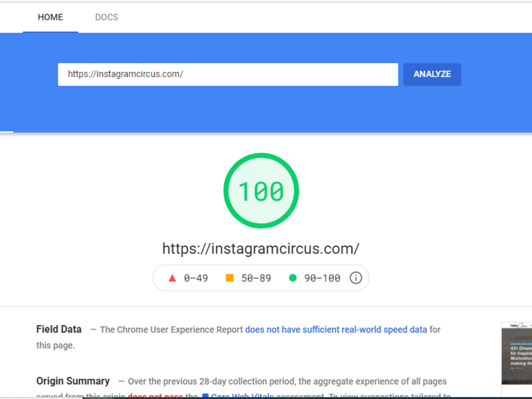Click the orange square 50–89 legend icon

[x=230, y=278]
